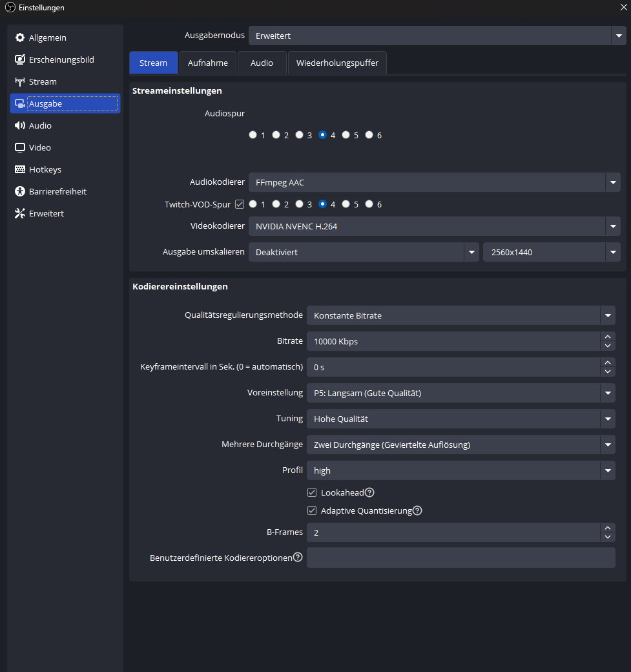
Task: Select Audiospur radio button 2
Action: click(x=276, y=135)
